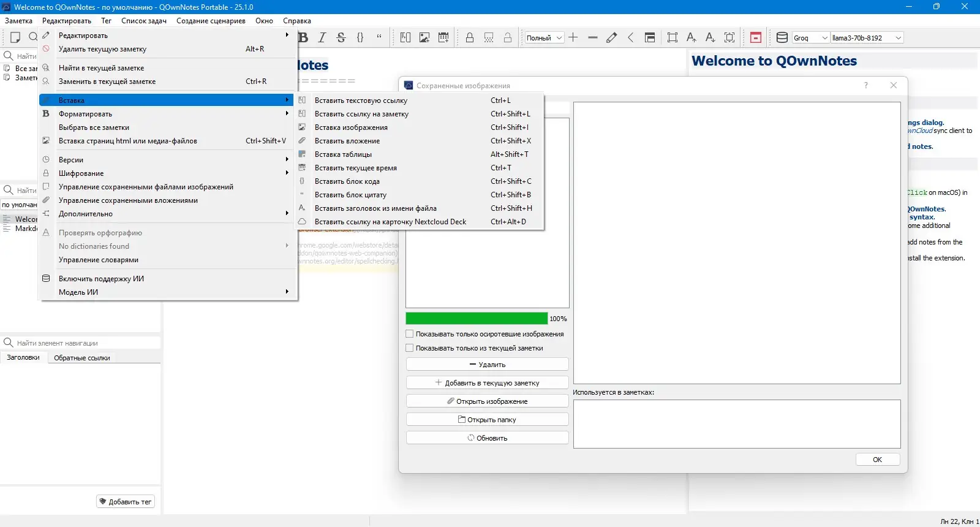
Task: Click the 'Открыть изображение' button
Action: tap(488, 401)
